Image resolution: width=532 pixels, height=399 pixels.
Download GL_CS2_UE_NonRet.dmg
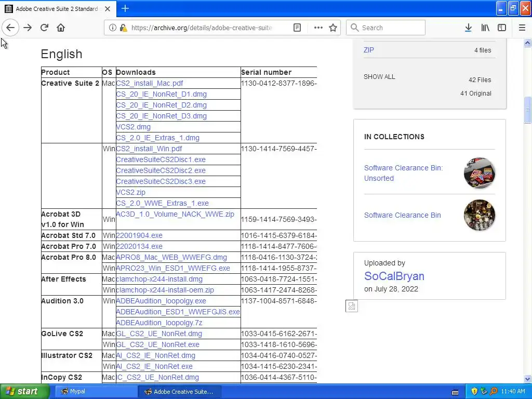(159, 334)
